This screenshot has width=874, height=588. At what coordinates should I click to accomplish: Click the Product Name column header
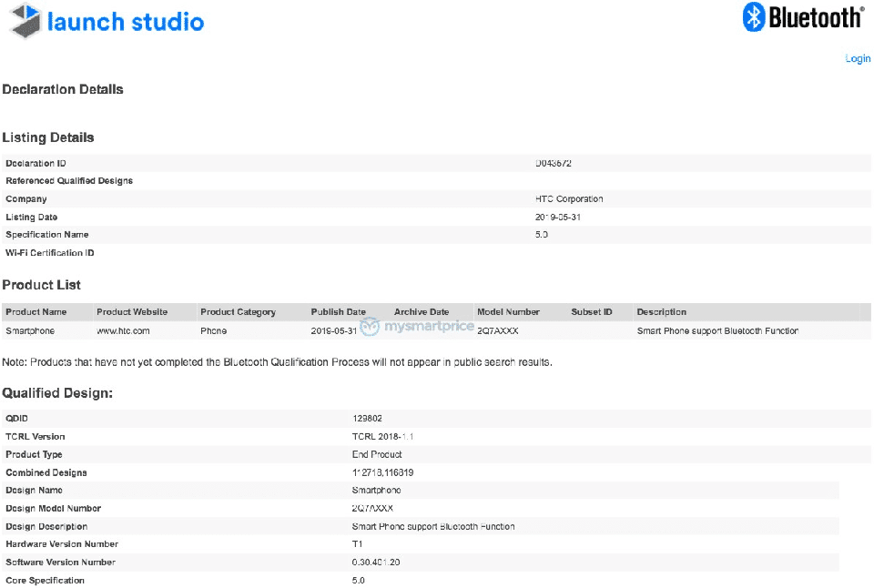36,312
